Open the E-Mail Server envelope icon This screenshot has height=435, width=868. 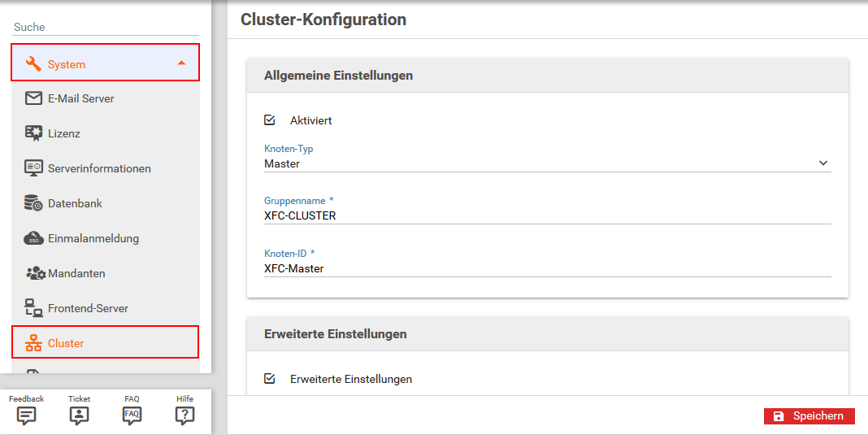point(33,98)
